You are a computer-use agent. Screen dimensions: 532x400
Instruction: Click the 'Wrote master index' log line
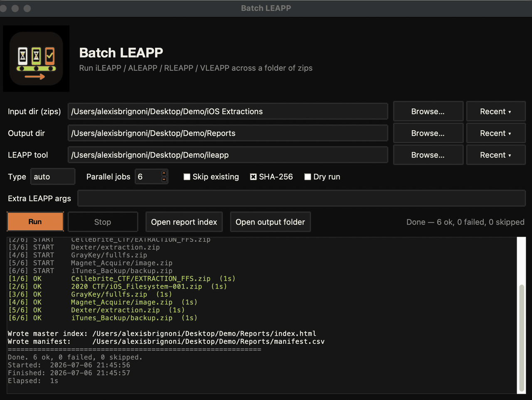coord(162,333)
